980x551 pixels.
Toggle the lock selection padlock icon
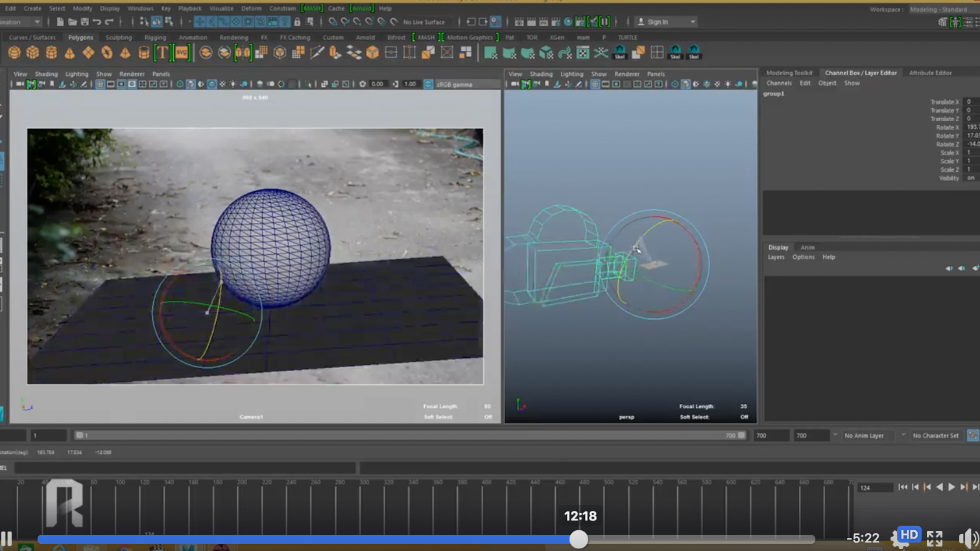[297, 22]
